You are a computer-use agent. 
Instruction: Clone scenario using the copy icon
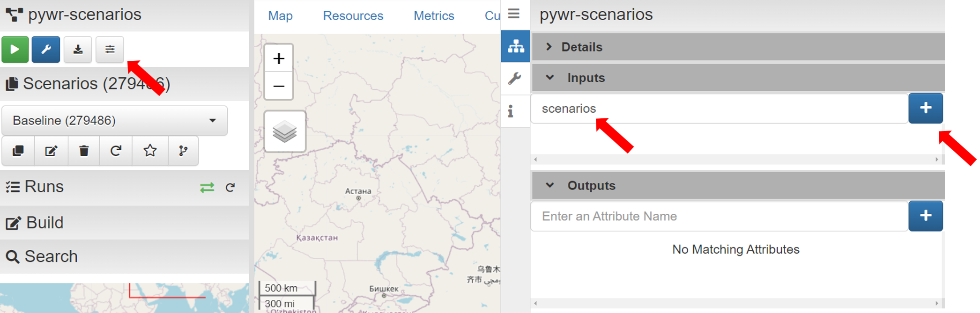pos(18,151)
